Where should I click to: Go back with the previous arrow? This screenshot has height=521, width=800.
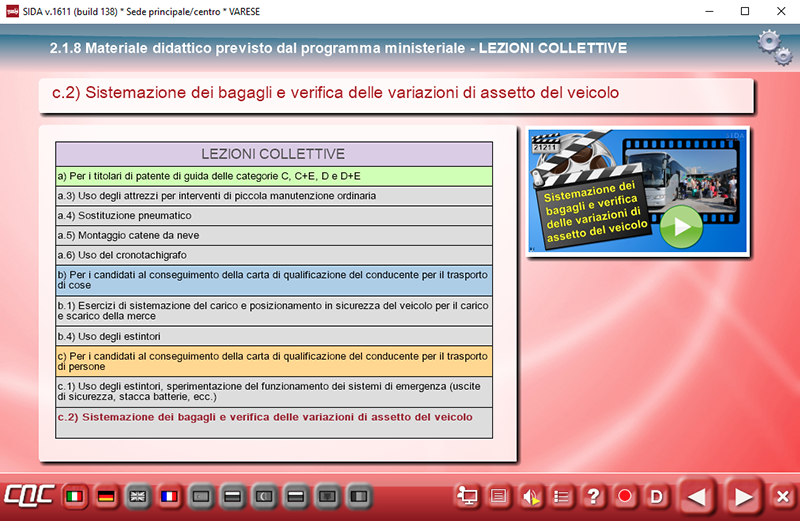point(698,495)
